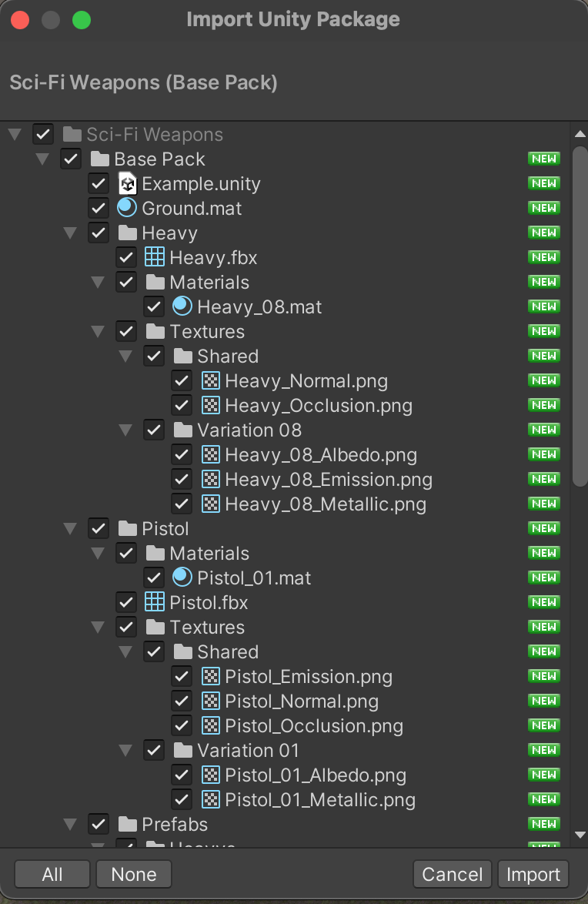Click the texture icon for Heavy_Normal.png
588x904 pixels.
210,380
